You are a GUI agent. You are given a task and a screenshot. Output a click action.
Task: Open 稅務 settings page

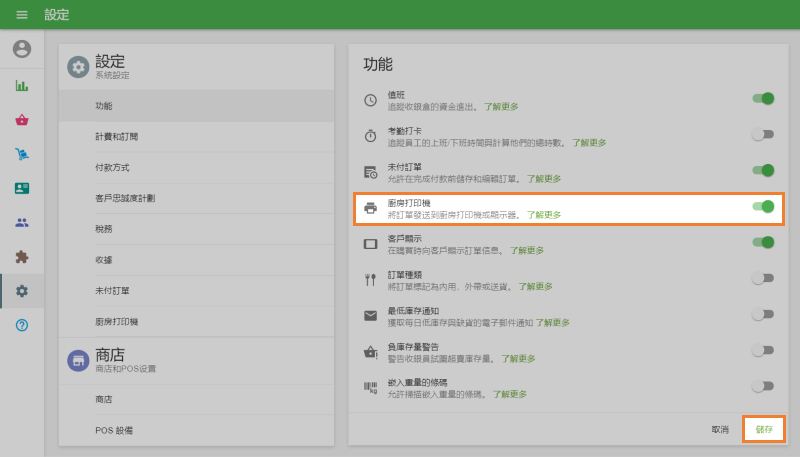pyautogui.click(x=196, y=229)
